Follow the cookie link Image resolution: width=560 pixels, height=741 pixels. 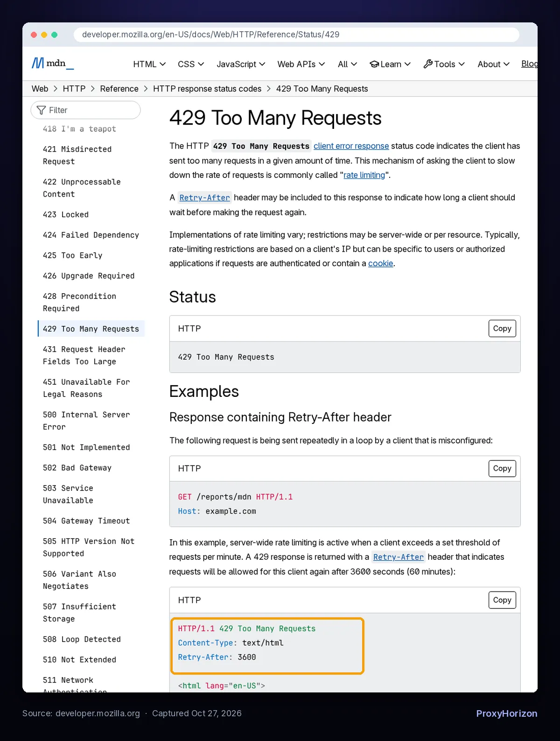pos(381,263)
